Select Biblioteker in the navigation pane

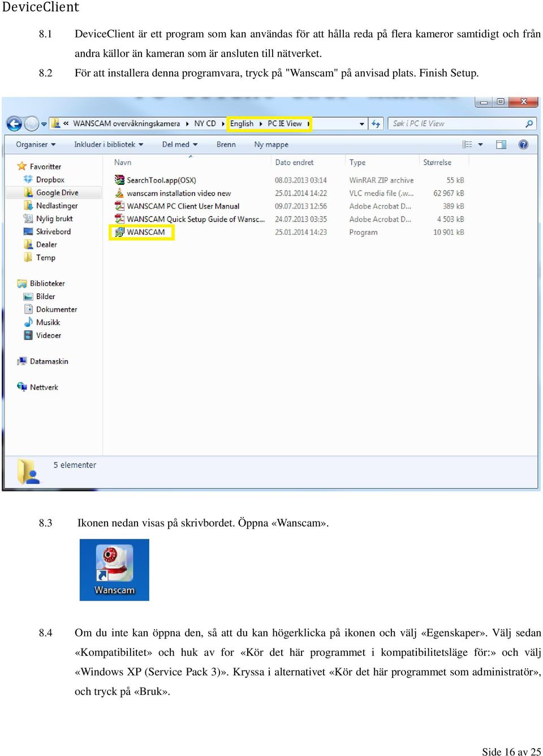coord(47,283)
